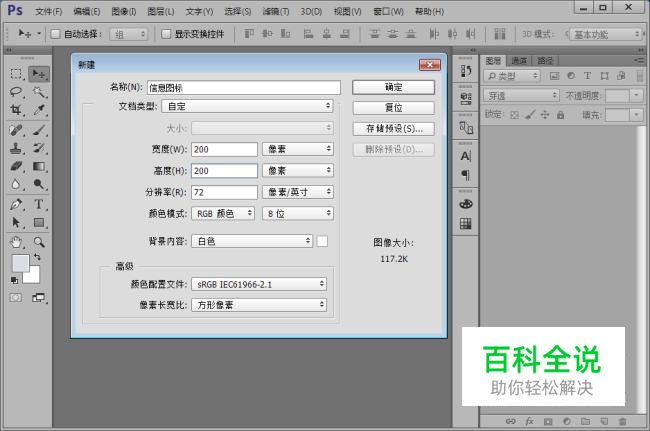
Task: Switch to the 通道 tab
Action: (519, 61)
